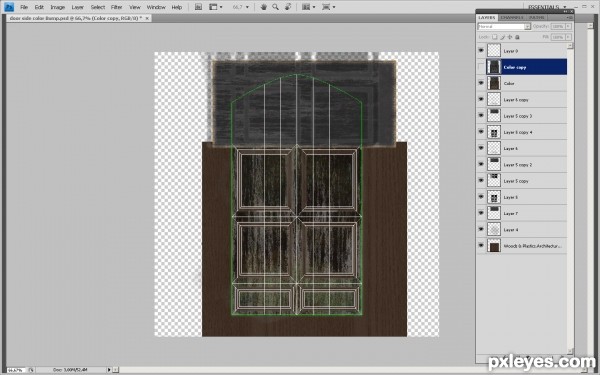Hide Layer 5 copy 3 eye icon
The image size is (600, 375).
481,116
